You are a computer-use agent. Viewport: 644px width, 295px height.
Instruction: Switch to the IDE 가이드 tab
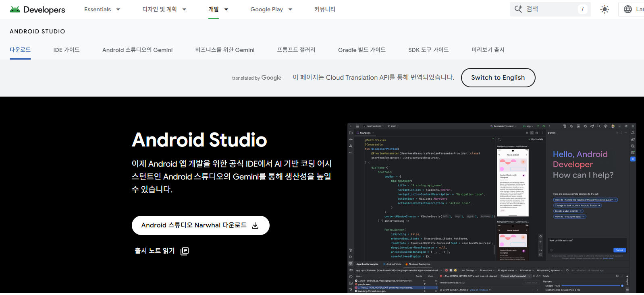click(66, 50)
